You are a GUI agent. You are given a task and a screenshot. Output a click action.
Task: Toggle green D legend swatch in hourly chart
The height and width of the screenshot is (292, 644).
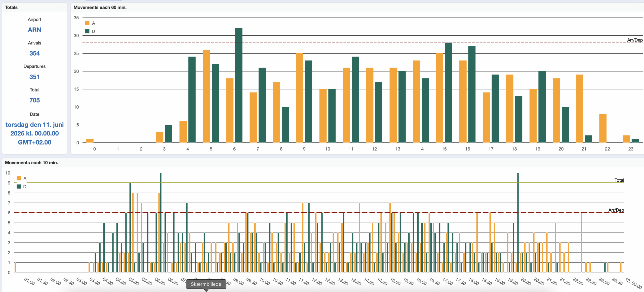(87, 31)
